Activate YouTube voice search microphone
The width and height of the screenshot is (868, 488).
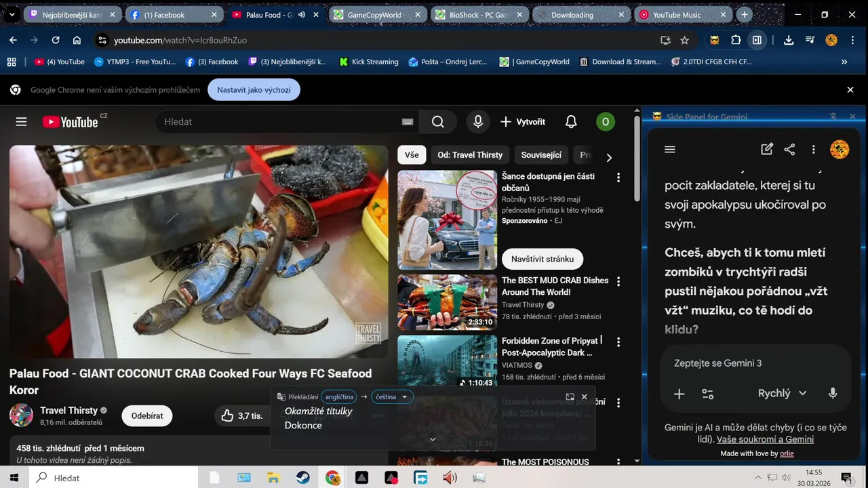[x=478, y=122]
